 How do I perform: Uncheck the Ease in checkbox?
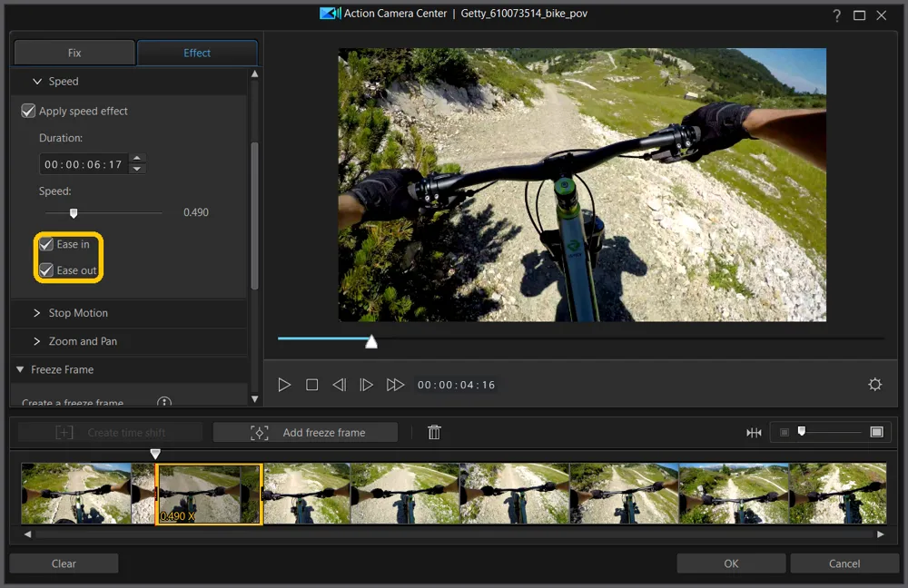46,244
